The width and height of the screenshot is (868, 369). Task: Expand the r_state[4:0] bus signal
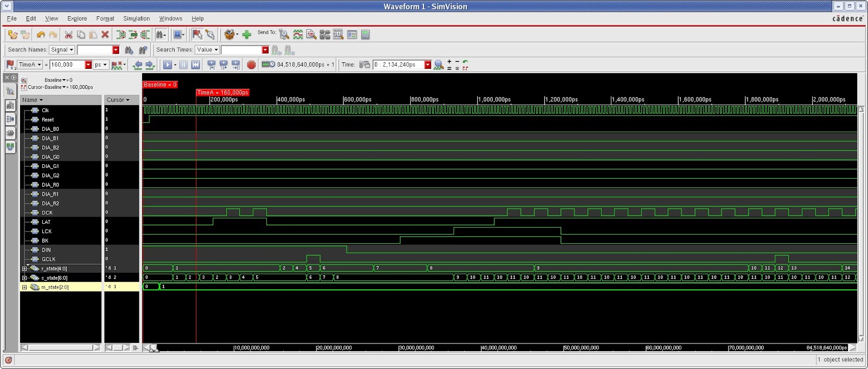[x=24, y=269]
